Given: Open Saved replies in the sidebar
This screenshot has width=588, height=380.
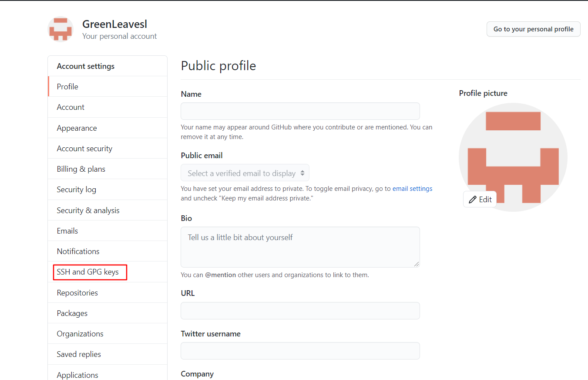Looking at the screenshot, I should click(108, 354).
